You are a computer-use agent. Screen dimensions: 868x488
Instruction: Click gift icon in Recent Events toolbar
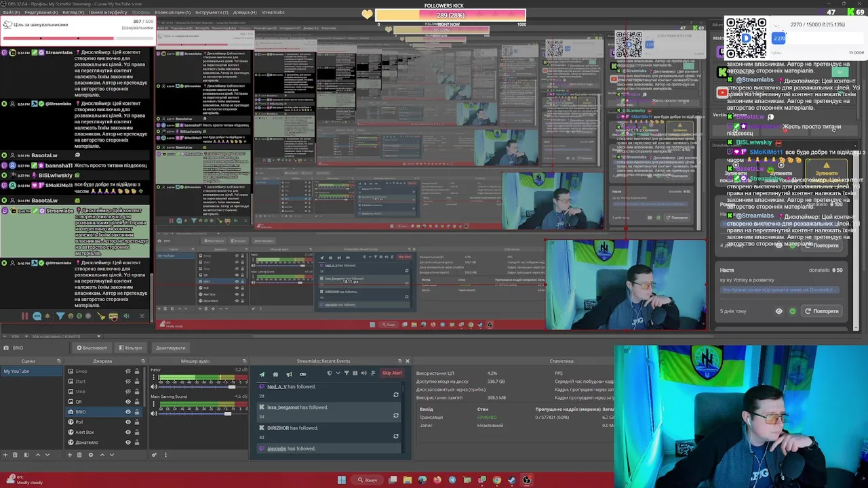coord(275,374)
